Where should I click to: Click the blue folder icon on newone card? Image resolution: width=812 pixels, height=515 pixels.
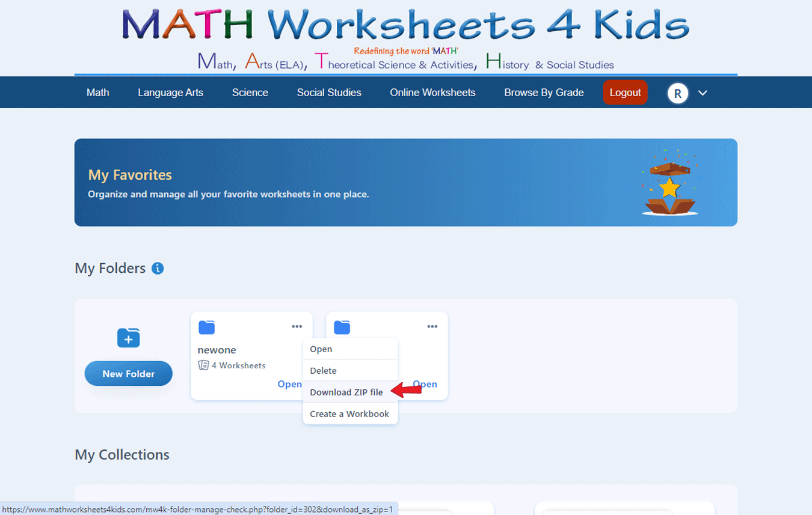tap(207, 327)
